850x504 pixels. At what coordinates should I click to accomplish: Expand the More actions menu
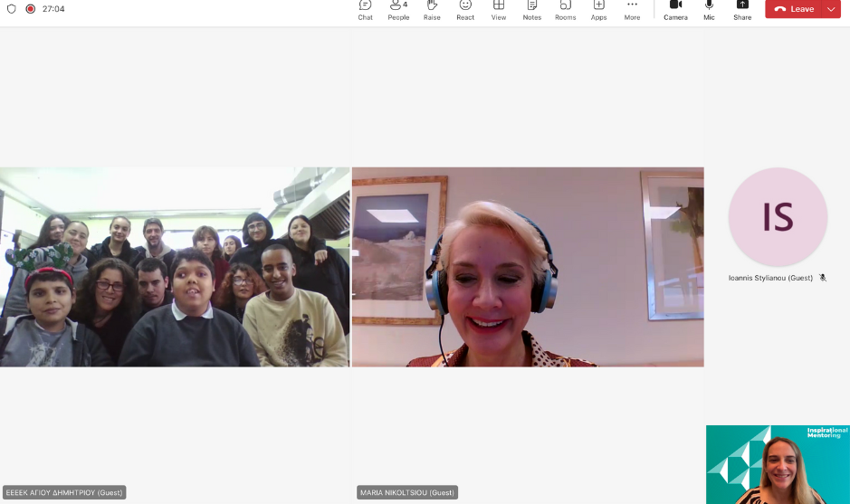point(632,10)
